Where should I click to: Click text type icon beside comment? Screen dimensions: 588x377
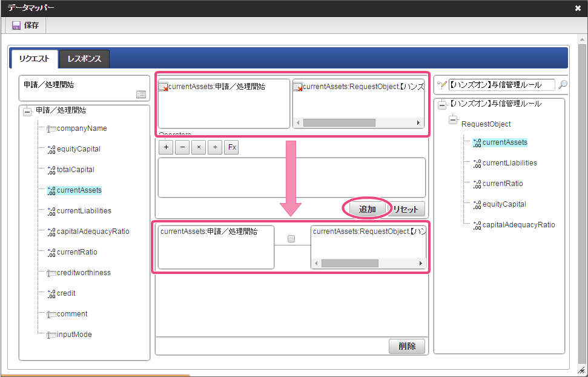[x=51, y=315]
